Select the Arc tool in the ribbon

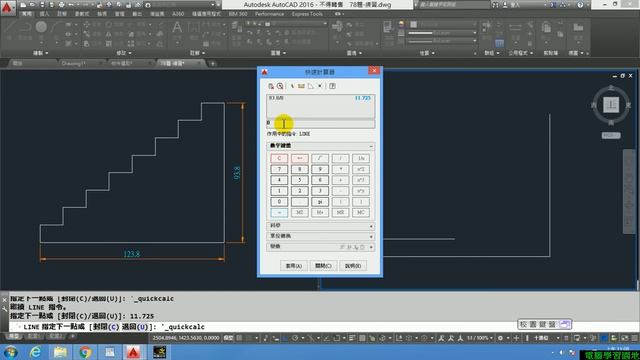(56, 27)
